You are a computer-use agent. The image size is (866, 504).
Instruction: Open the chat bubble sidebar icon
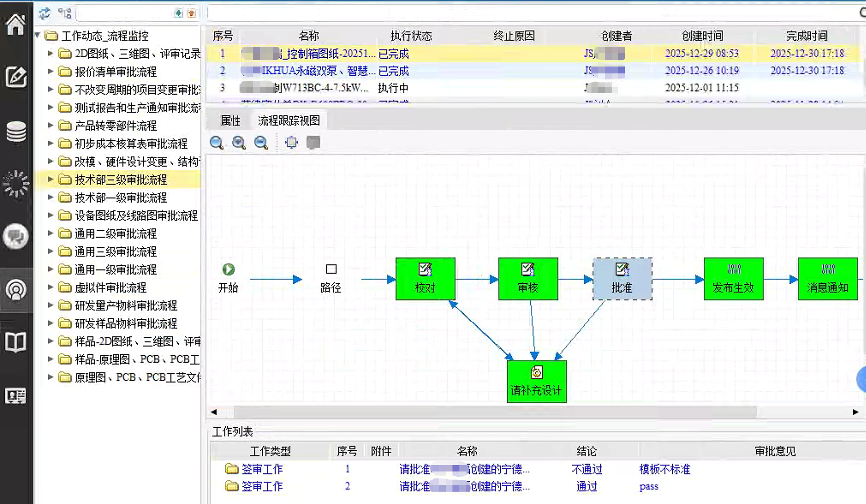[16, 236]
